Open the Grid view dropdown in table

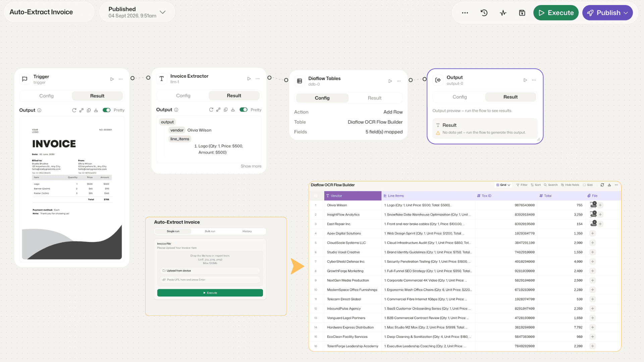point(503,185)
